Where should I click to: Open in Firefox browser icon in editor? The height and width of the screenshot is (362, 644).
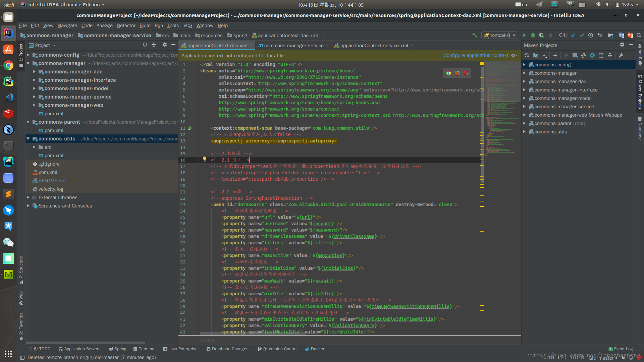click(457, 73)
